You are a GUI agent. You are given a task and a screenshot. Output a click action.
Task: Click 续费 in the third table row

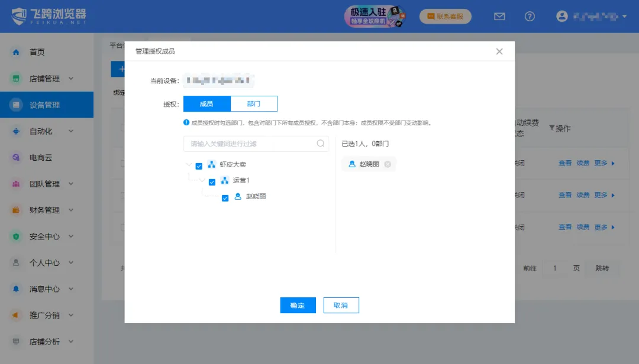(583, 227)
